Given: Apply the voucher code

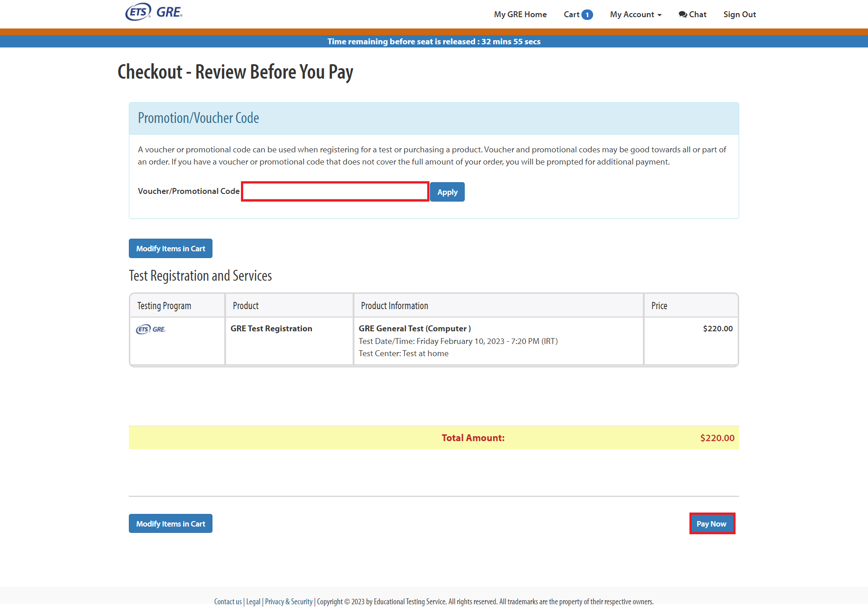Looking at the screenshot, I should (447, 192).
